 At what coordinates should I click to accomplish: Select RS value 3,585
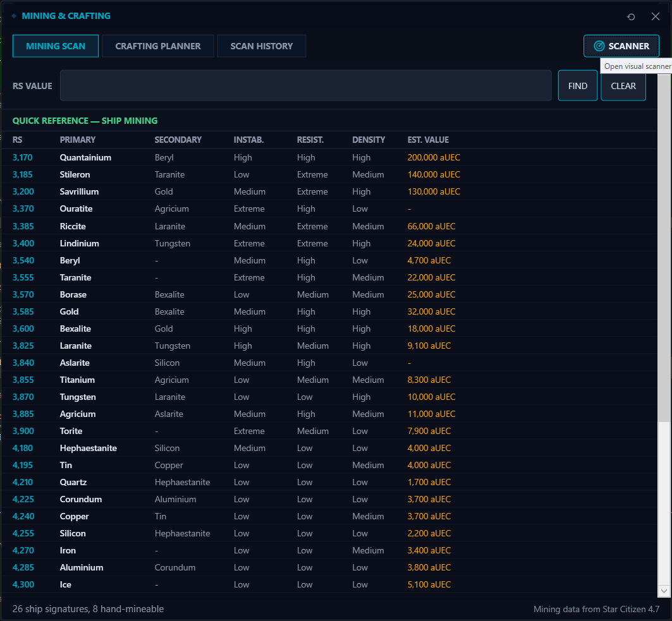23,311
